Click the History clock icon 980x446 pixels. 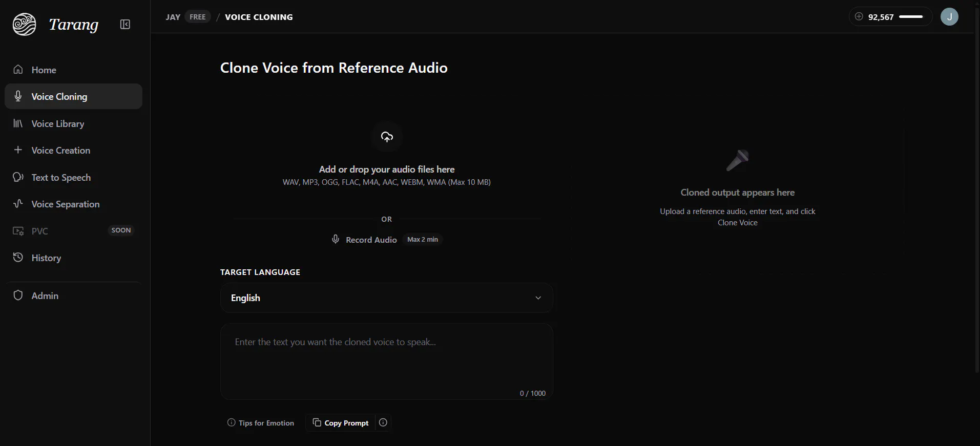point(18,258)
